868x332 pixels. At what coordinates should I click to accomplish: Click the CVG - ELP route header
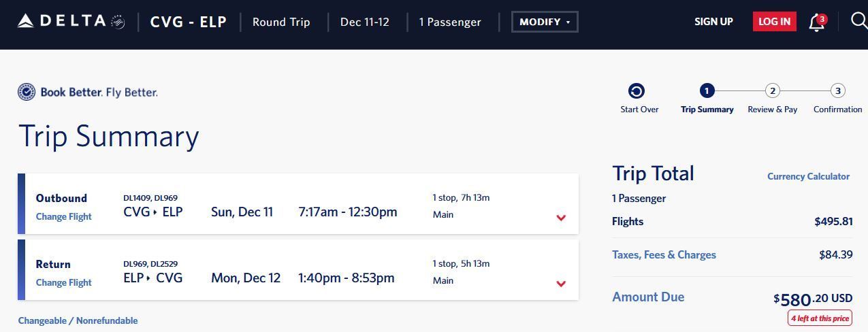tap(189, 22)
